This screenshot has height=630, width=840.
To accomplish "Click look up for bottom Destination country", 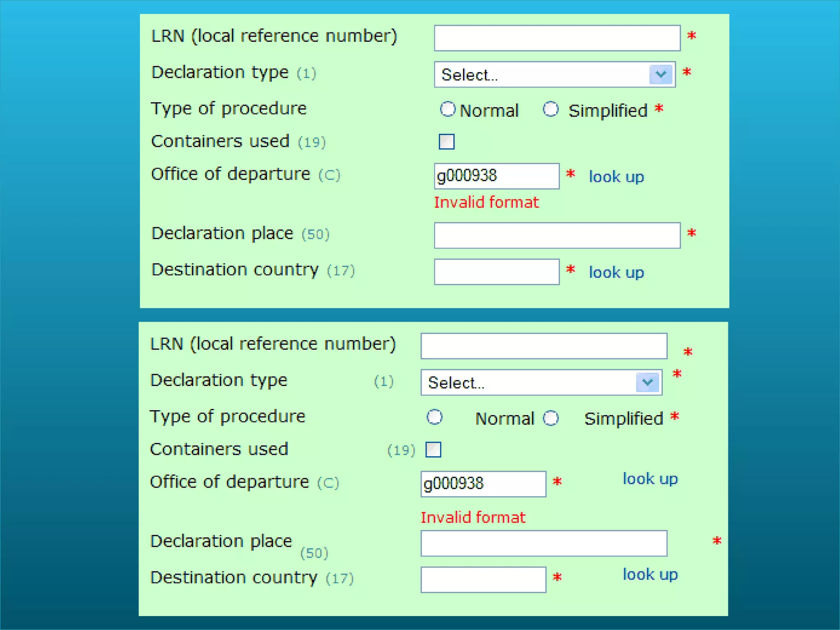I will click(x=650, y=574).
